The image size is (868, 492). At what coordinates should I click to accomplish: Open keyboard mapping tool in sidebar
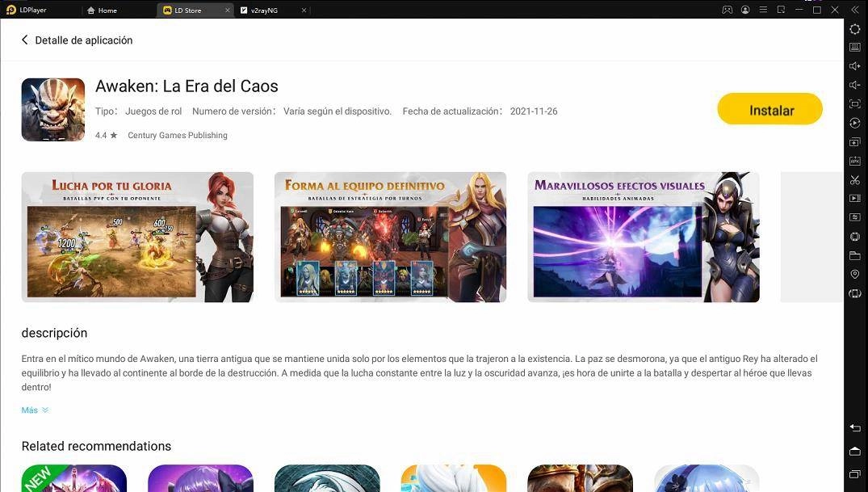[x=855, y=48]
